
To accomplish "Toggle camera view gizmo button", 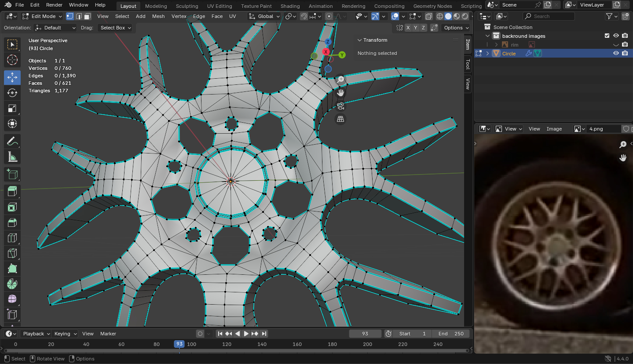I will pos(340,106).
